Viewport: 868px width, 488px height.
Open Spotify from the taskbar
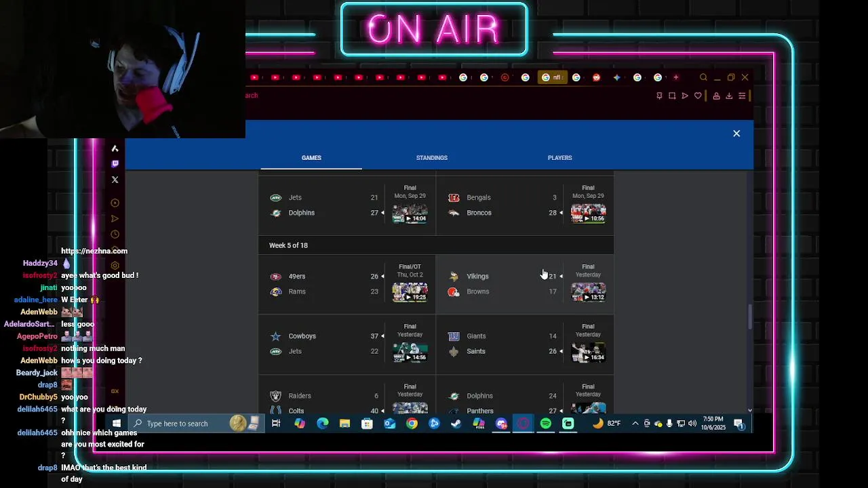tap(546, 424)
